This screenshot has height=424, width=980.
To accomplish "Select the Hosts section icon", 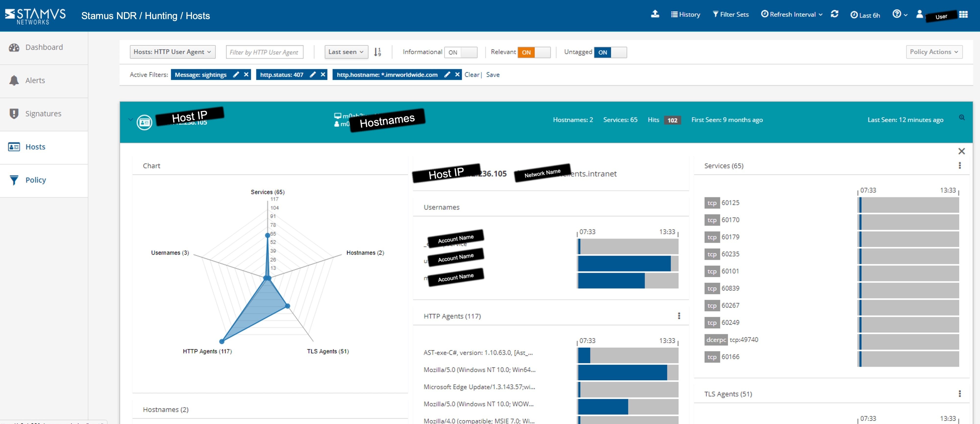I will click(x=14, y=146).
